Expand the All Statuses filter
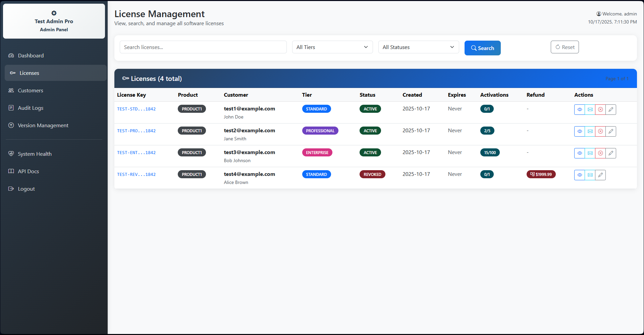 click(x=418, y=47)
